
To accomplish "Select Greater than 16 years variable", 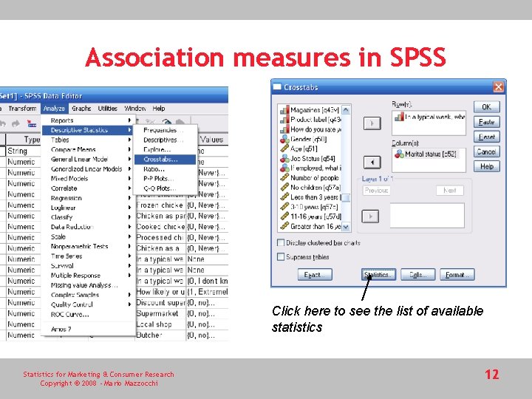I will [x=310, y=226].
